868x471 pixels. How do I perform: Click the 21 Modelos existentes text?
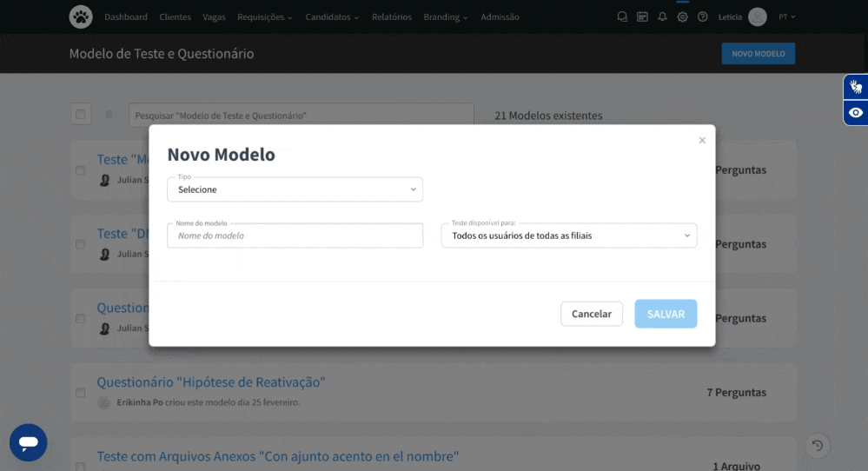[x=548, y=116]
